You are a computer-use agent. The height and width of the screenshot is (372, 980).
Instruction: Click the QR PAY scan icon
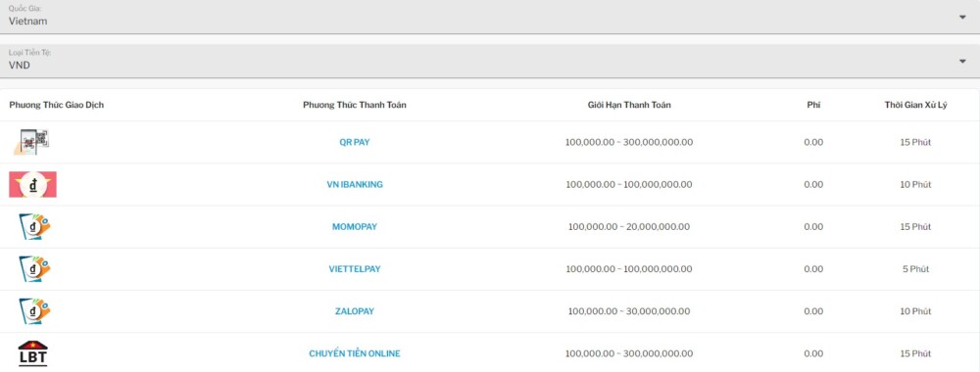[x=32, y=142]
